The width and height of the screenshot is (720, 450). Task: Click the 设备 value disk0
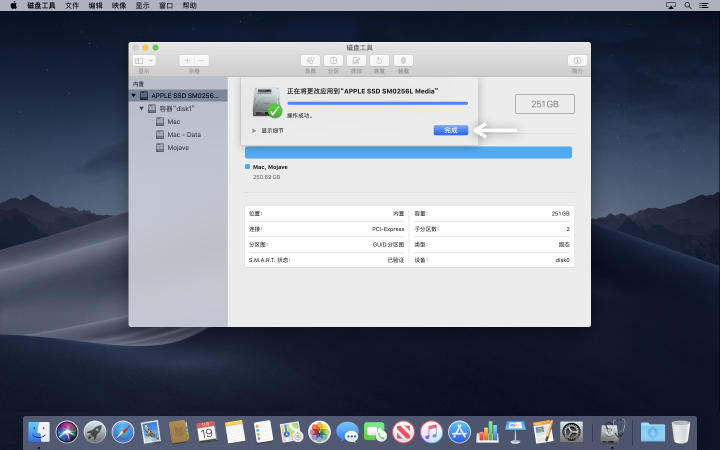562,260
